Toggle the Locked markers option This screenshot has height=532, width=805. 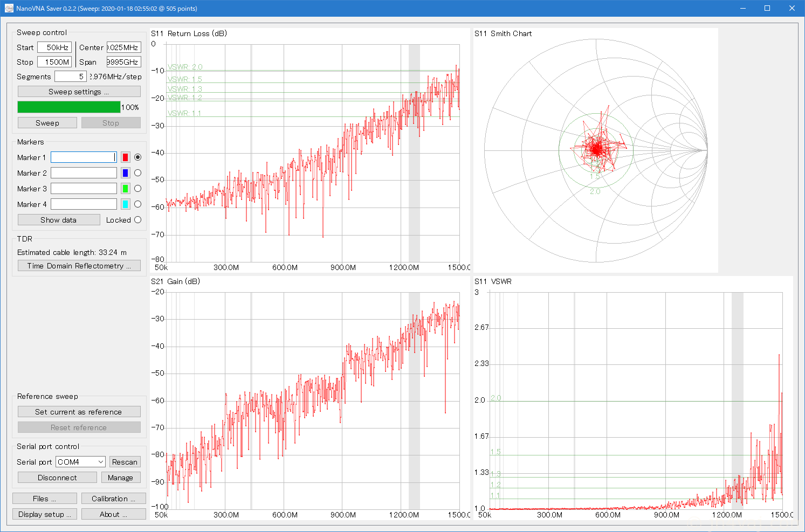pos(137,220)
